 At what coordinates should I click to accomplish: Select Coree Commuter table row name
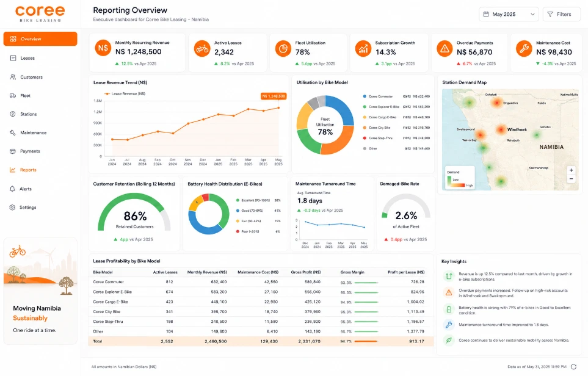coord(108,282)
